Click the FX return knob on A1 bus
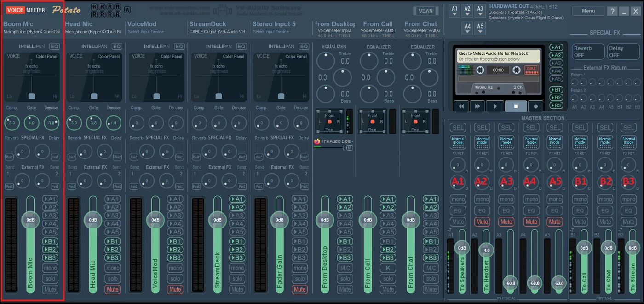The image size is (644, 304). (x=458, y=164)
